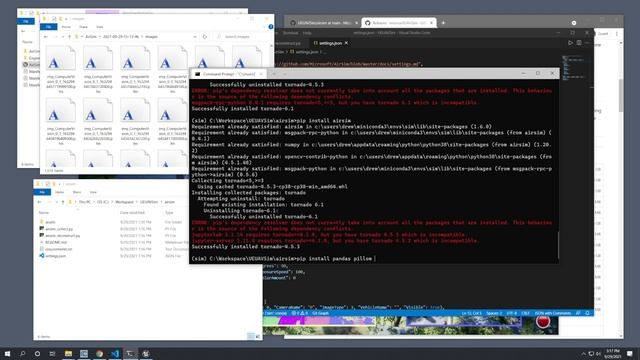Click the taskbar clock

click(x=612, y=353)
